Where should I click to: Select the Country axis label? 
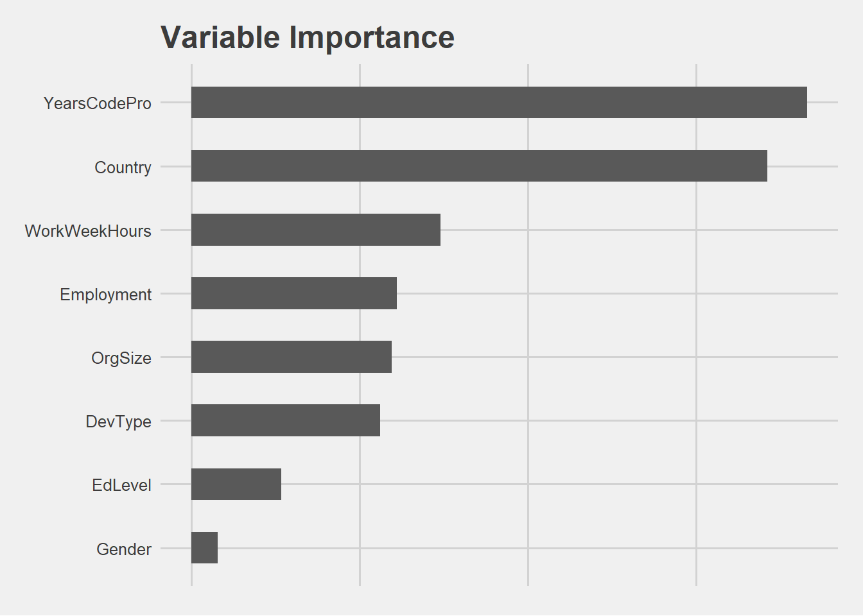pyautogui.click(x=123, y=167)
